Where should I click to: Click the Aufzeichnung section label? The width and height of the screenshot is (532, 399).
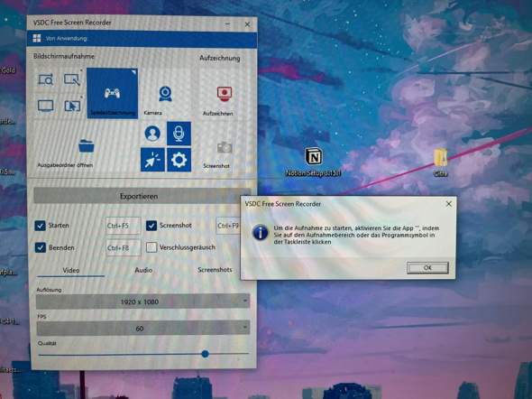(x=219, y=58)
